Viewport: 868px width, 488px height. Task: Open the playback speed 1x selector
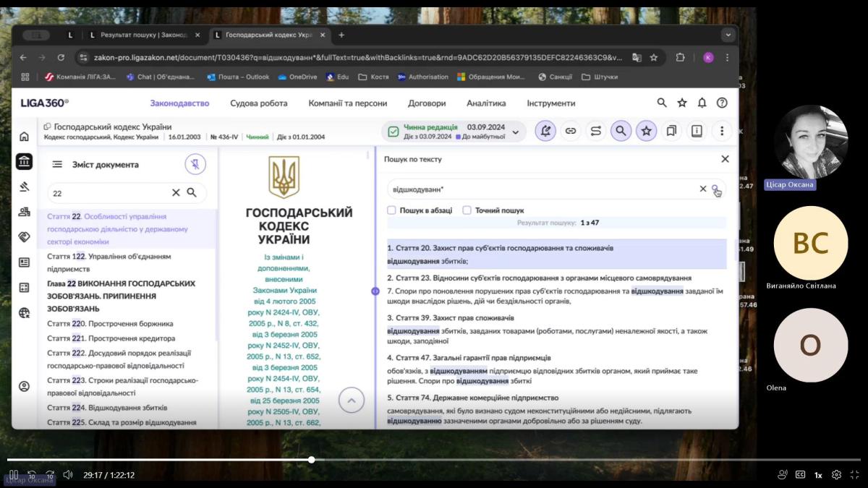click(x=818, y=475)
